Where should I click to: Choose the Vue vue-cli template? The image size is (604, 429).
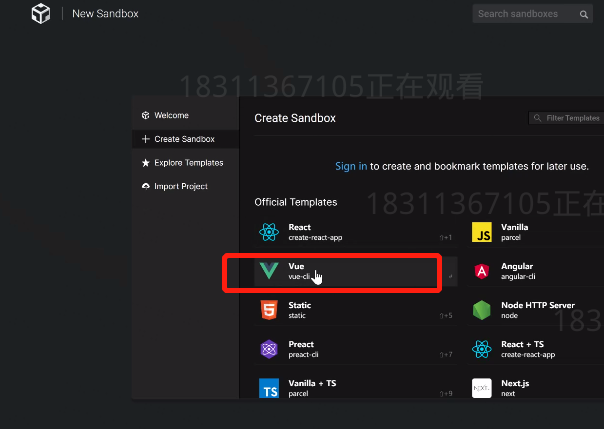(356, 271)
